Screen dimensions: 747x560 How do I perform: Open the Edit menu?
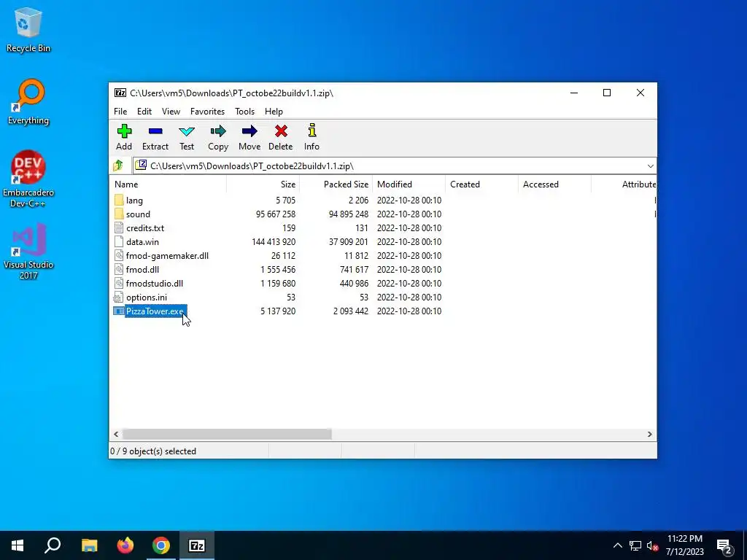click(x=144, y=112)
